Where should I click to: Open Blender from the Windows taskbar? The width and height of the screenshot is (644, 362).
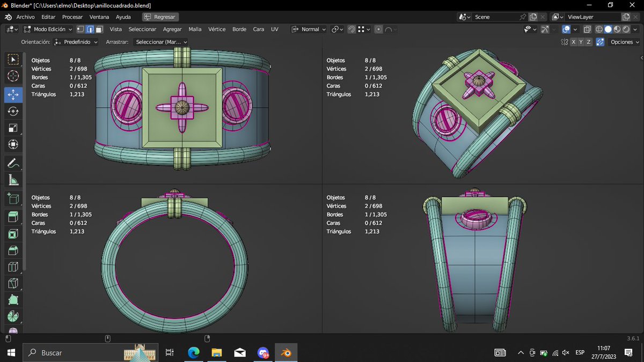286,352
